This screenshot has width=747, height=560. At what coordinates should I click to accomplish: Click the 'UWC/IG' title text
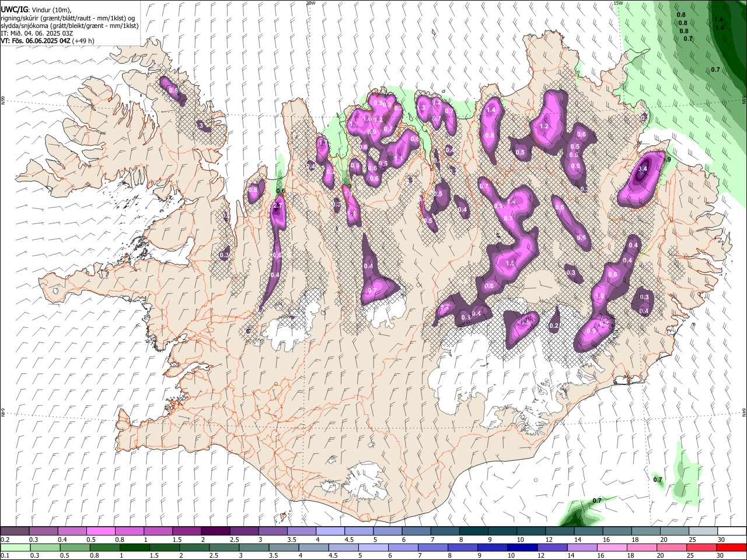(x=14, y=9)
